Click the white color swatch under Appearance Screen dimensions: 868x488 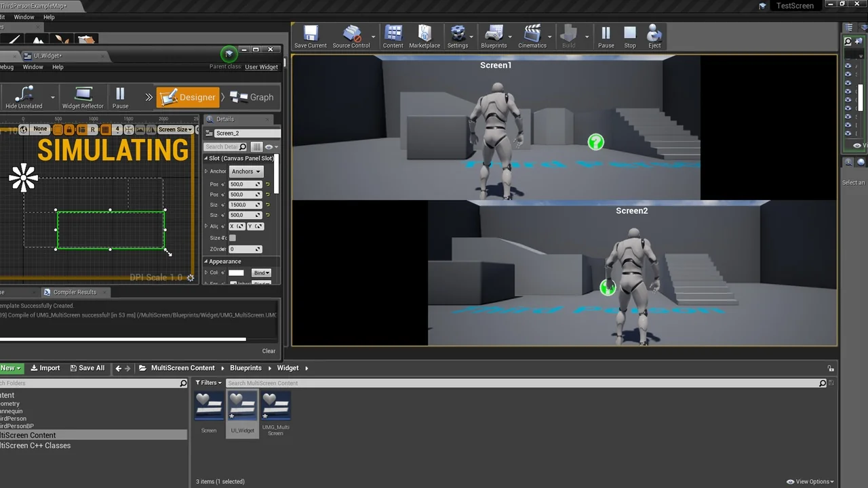coord(236,272)
